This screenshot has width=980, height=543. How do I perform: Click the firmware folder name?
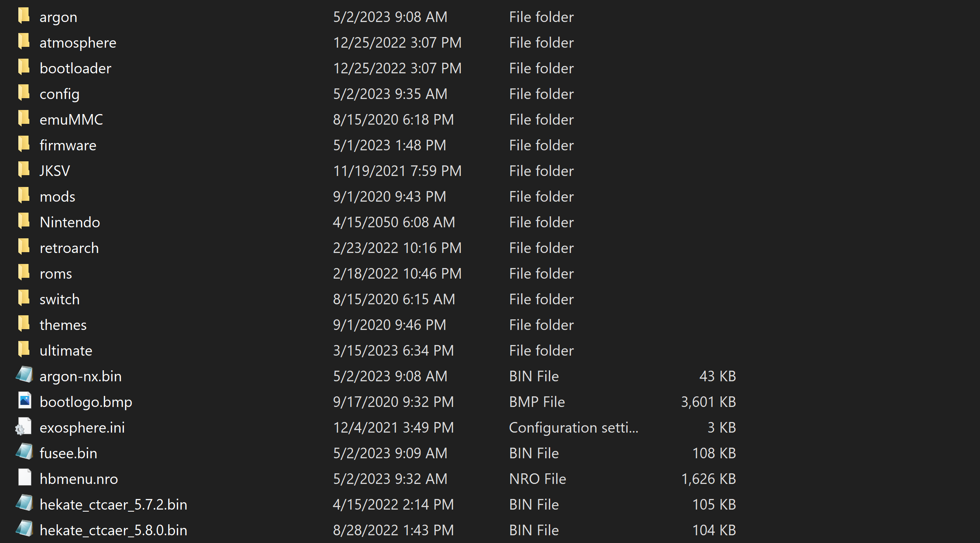point(68,145)
